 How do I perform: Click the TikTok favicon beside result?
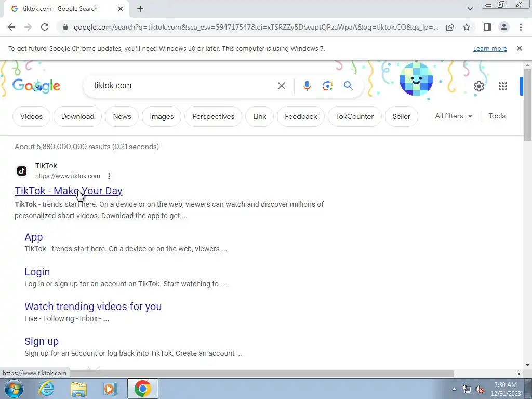coord(22,170)
